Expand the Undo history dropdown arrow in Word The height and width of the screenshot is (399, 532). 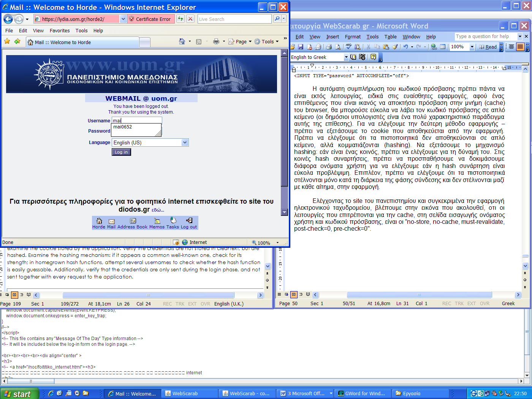click(x=412, y=47)
